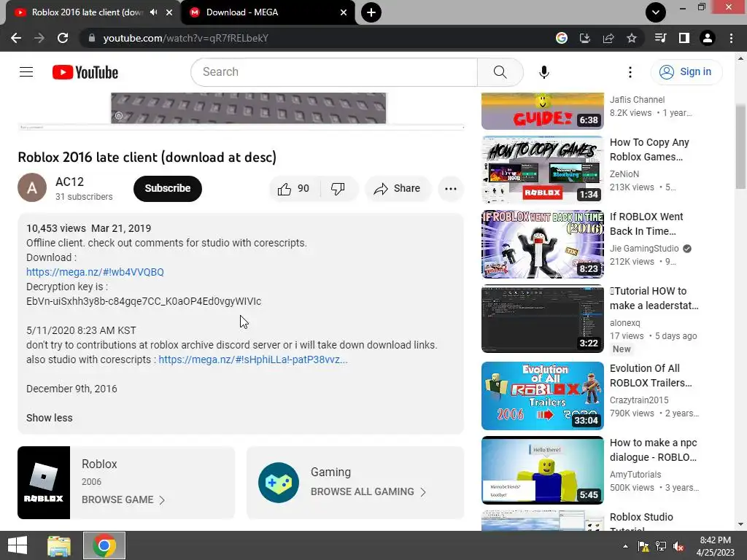Image resolution: width=747 pixels, height=560 pixels.
Task: Open YouTube settings three-dot menu
Action: click(630, 72)
